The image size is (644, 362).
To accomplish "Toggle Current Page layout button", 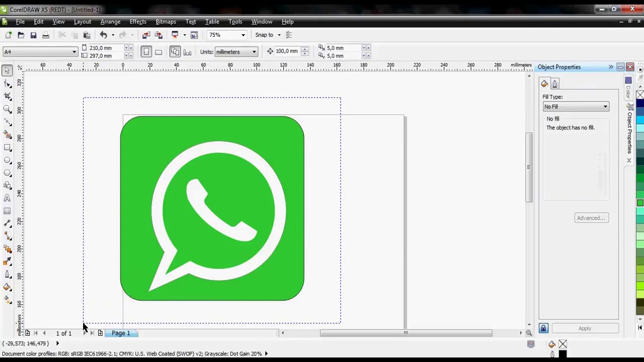I will [187, 52].
